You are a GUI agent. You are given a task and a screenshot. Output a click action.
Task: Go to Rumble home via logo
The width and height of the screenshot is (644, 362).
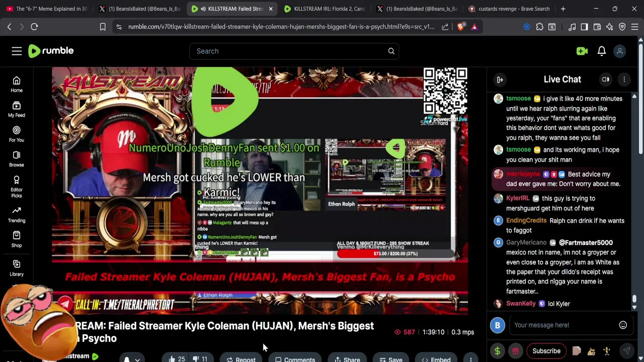coord(51,51)
